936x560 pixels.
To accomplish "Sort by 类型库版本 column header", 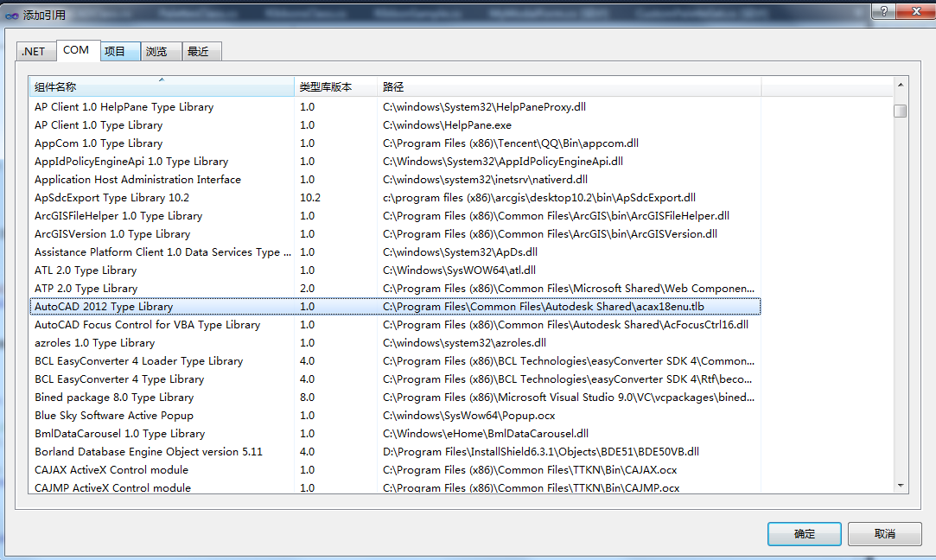I will tap(335, 86).
